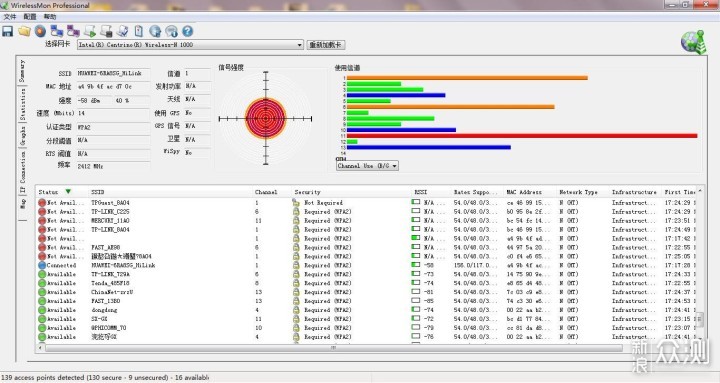Click the horizontal scrollbar thumb of AP list
The height and width of the screenshot is (383, 720).
334,348
